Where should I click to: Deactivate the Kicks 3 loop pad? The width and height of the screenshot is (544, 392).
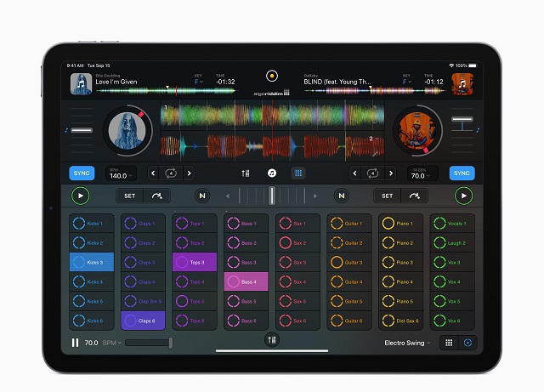point(92,262)
